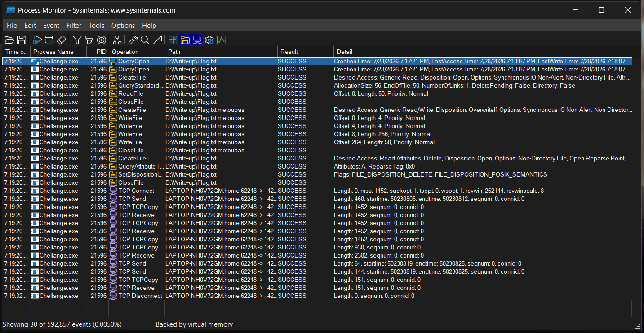Select the TCP Disconnect event row
The width and height of the screenshot is (644, 333).
(317, 296)
